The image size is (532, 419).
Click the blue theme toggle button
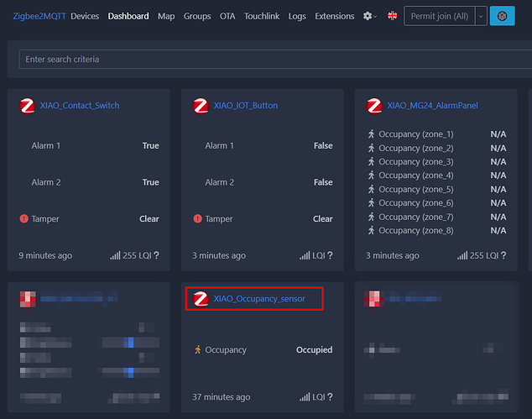502,16
